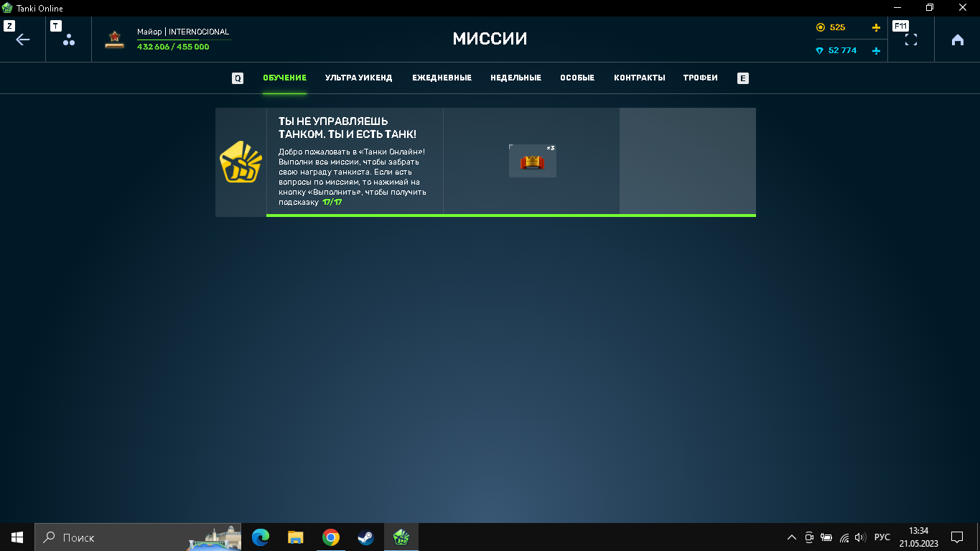
Task: Click the Q previous-tab key hint
Action: [x=238, y=78]
